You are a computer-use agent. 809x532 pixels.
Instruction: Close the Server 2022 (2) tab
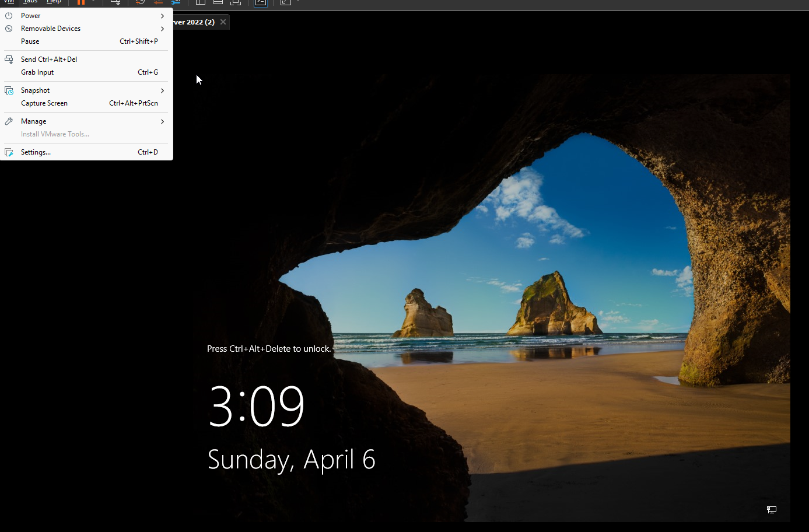(x=223, y=22)
